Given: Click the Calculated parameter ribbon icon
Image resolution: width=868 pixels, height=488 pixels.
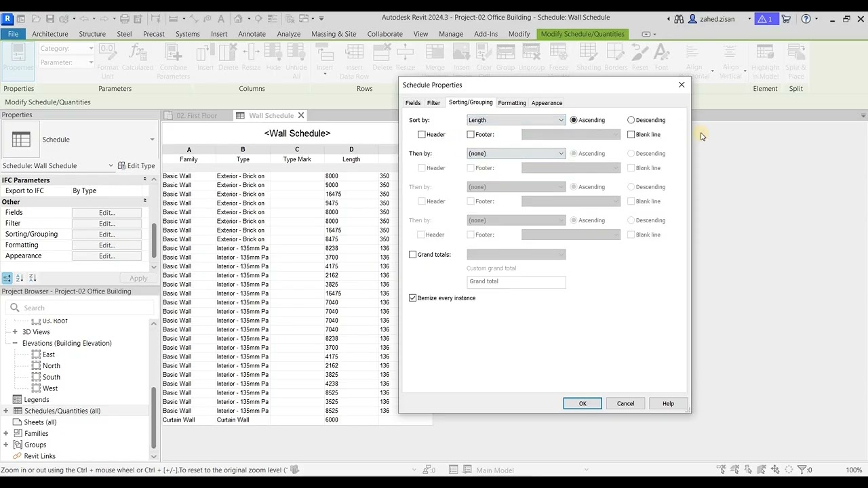Looking at the screenshot, I should point(137,53).
